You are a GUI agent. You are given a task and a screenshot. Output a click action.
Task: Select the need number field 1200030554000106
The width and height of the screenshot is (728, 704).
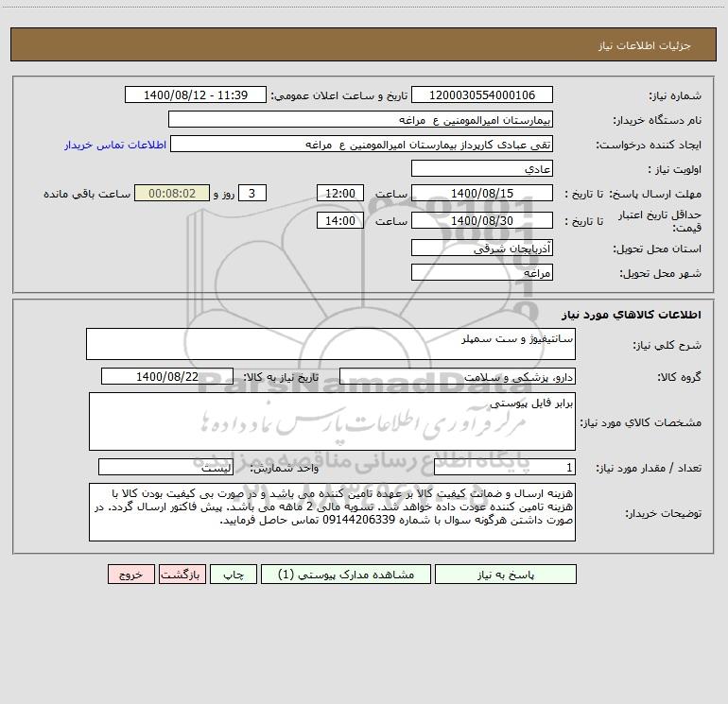pos(482,94)
